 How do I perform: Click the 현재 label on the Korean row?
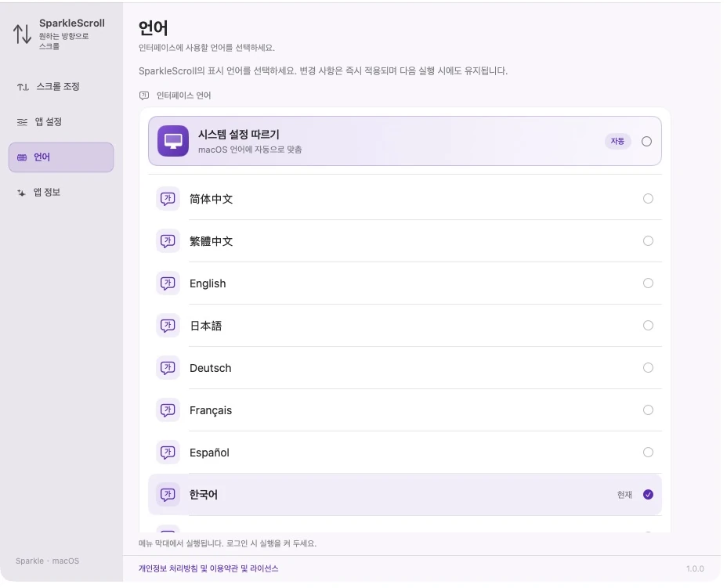click(x=624, y=495)
